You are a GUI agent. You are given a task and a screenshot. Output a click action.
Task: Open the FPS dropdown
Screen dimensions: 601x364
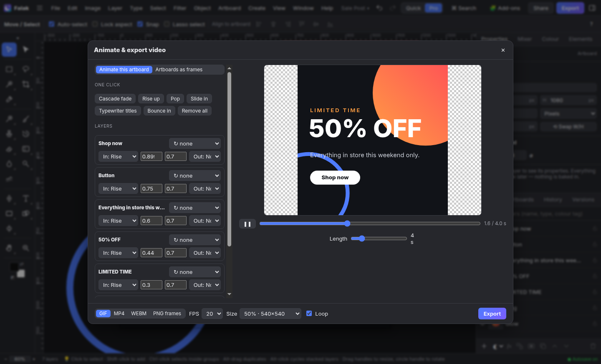click(212, 314)
